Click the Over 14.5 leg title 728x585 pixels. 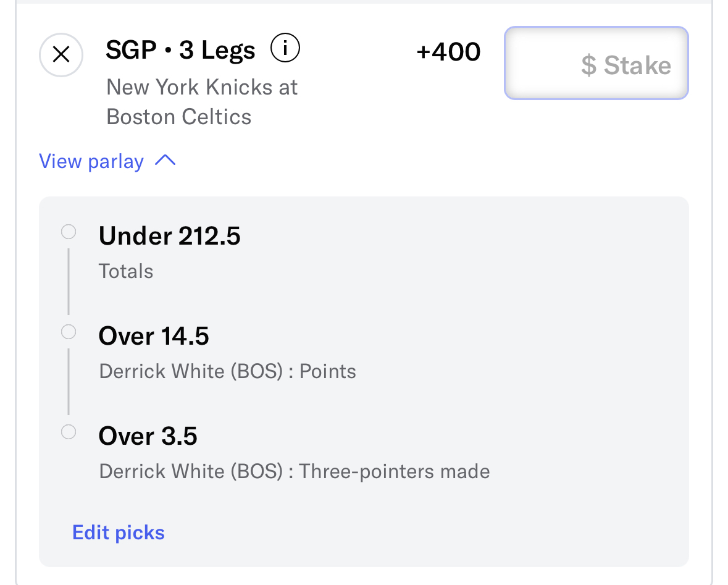(154, 336)
